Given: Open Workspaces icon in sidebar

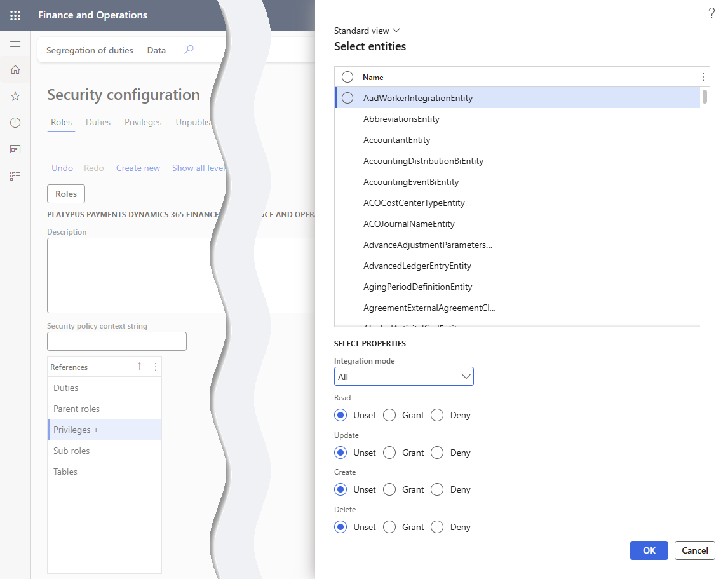Looking at the screenshot, I should click(x=15, y=149).
